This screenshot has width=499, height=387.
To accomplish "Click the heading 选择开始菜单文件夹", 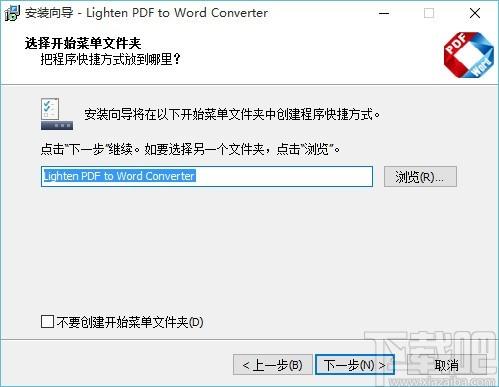I will 83,43.
